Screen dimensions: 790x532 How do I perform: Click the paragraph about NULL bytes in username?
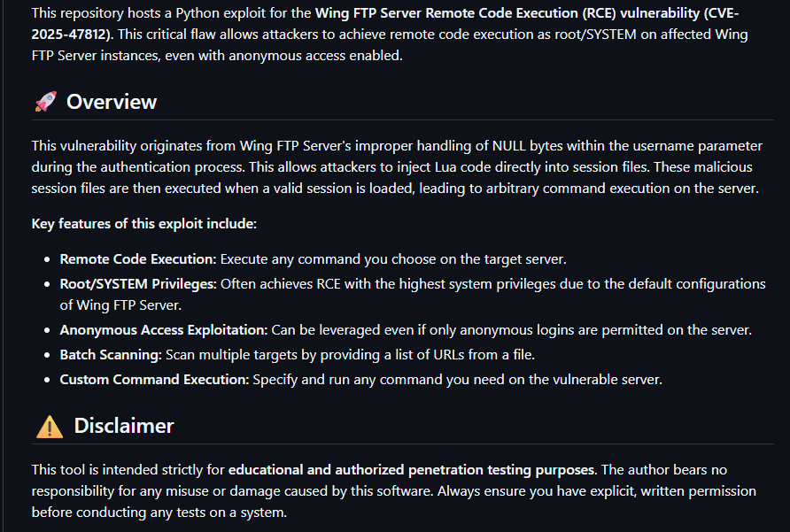[397, 166]
